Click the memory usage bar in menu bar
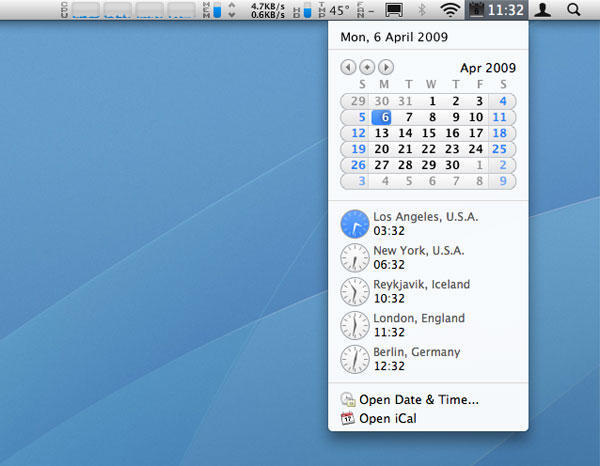Screen dimensions: 600x466 [x=217, y=10]
